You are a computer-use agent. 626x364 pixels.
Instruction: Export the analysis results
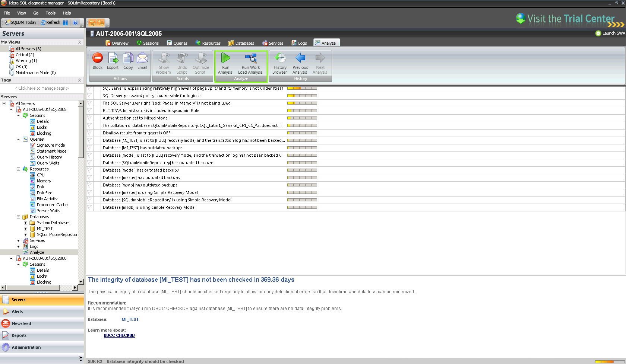[113, 61]
